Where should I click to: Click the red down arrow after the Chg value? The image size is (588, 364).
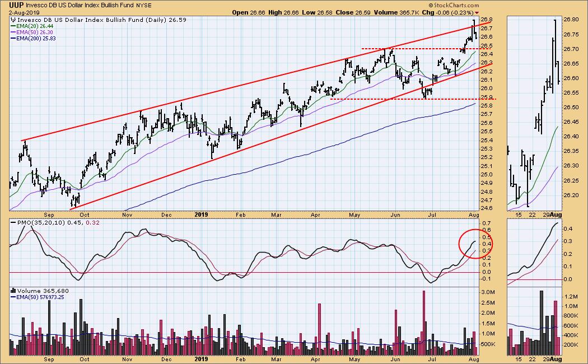(477, 13)
